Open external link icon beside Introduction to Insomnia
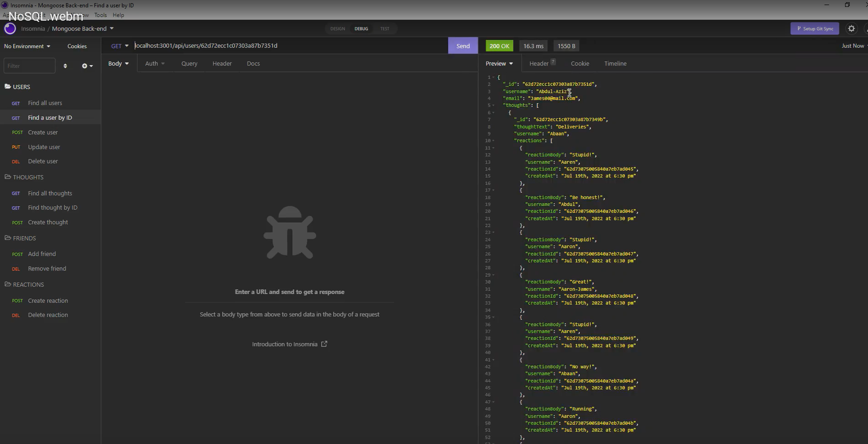Screen dimensions: 868x444 coord(324,344)
